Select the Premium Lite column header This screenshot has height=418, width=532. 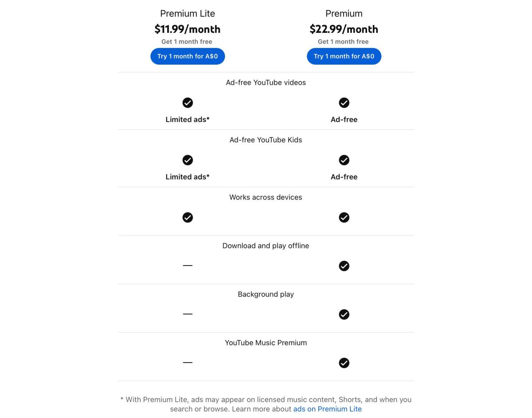[188, 13]
